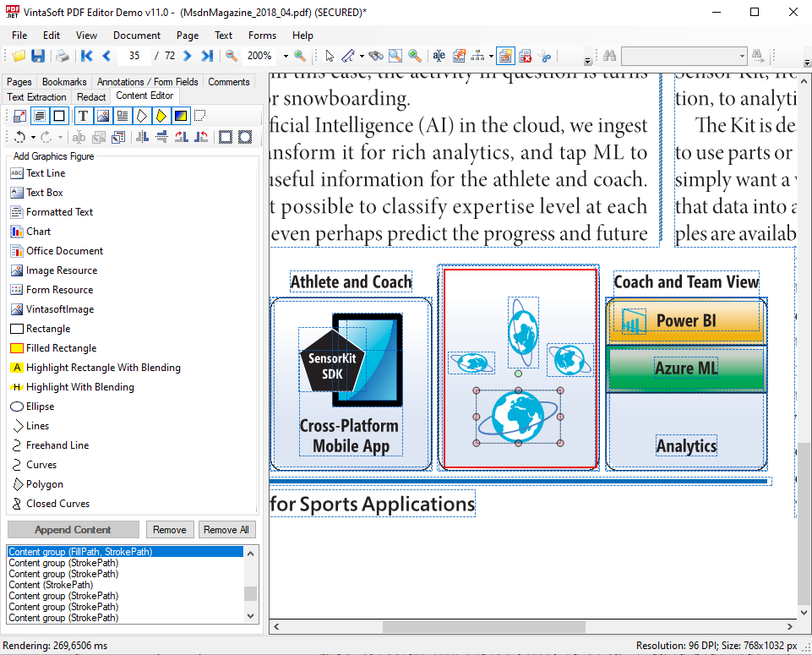Click the Remove button

coord(169,530)
